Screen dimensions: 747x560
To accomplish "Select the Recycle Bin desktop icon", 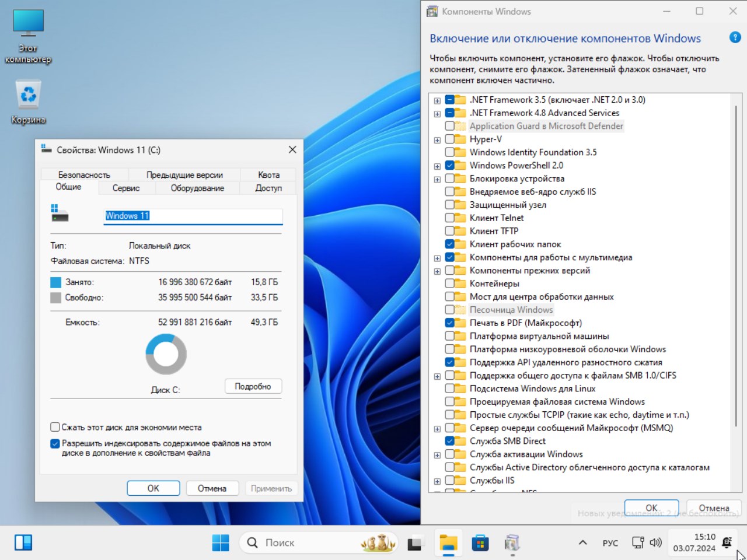I will (x=28, y=102).
